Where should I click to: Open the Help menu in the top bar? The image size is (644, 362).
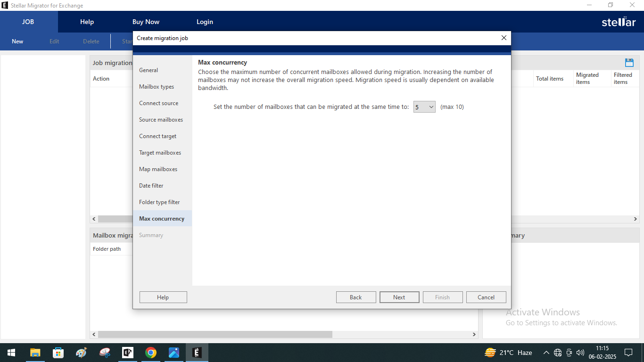[x=87, y=22]
